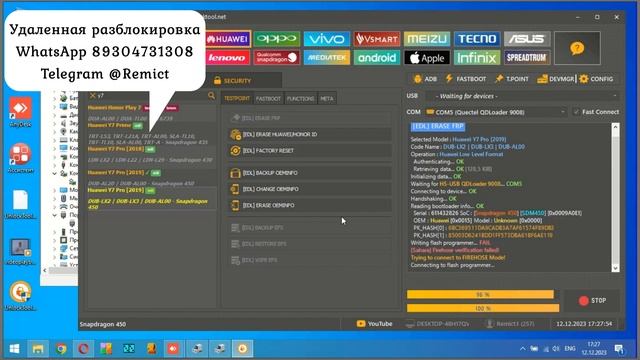The image size is (640, 360).
Task: Switch to the FUNCTIONS tab
Action: pos(300,98)
